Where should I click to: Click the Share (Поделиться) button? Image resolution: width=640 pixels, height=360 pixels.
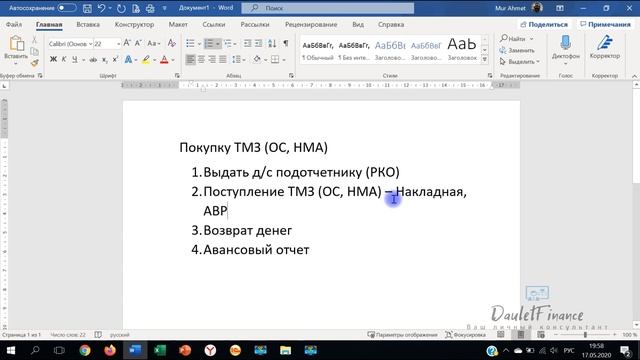pos(544,24)
